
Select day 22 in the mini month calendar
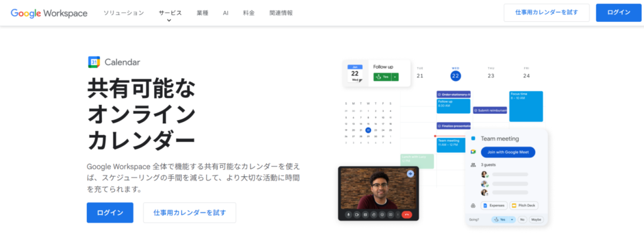[x=368, y=130]
